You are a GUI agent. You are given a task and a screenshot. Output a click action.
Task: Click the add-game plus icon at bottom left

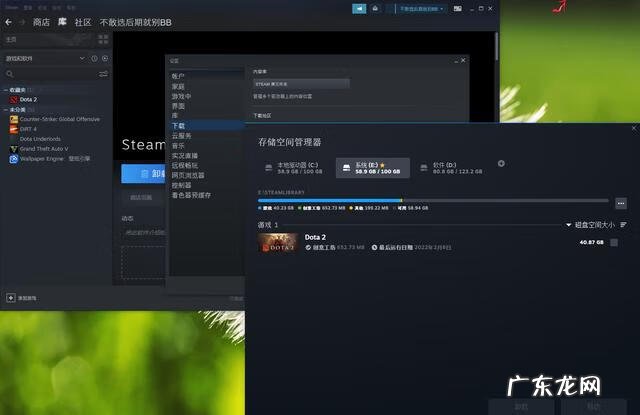[x=11, y=298]
